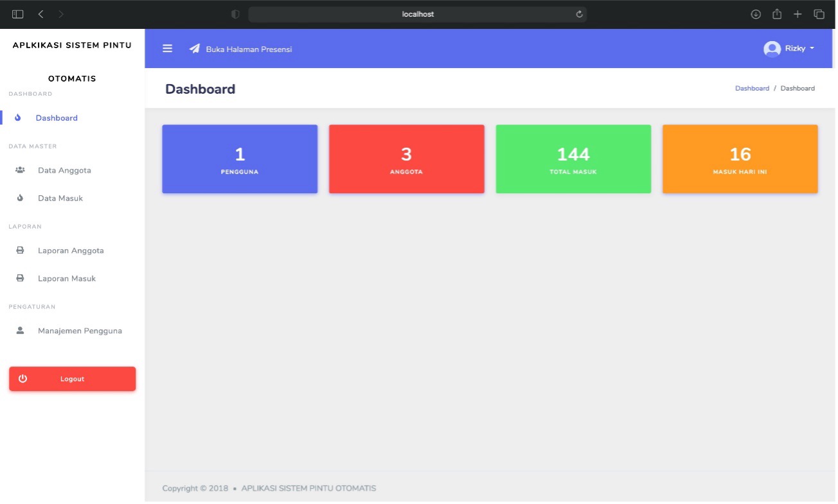Open Laporan Masuk menu item
Viewport: 838px width, 504px height.
coord(67,279)
